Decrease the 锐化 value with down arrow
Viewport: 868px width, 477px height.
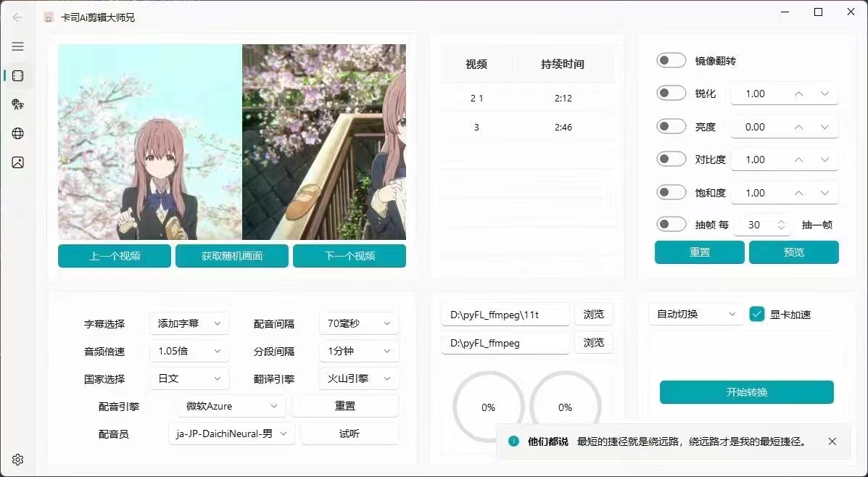point(824,94)
